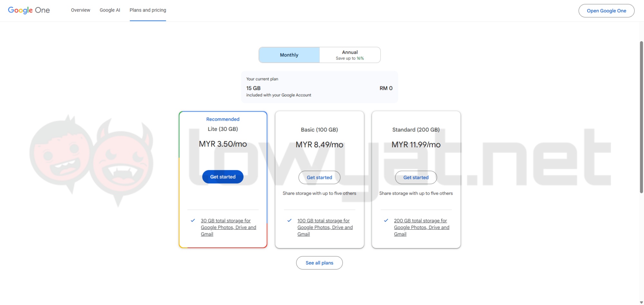Image resolution: width=644 pixels, height=305 pixels.
Task: Expand the full list with See all plans
Action: pos(319,263)
